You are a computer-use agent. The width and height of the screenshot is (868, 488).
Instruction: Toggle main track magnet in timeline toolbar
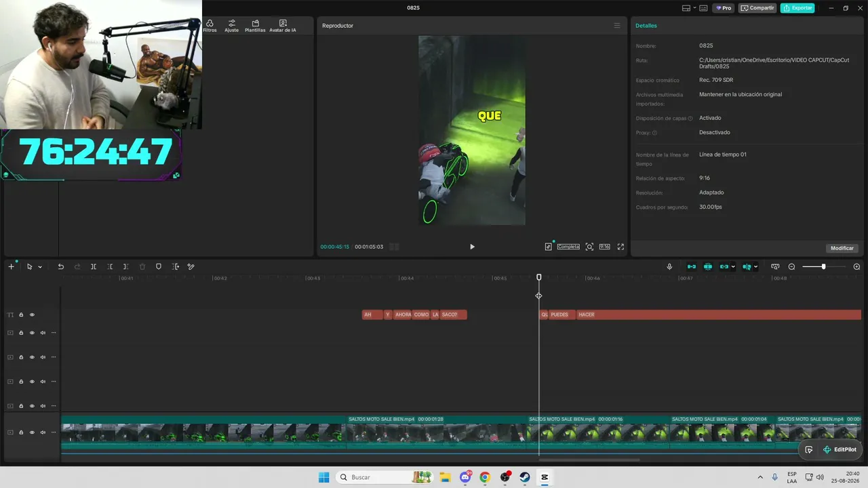(692, 267)
